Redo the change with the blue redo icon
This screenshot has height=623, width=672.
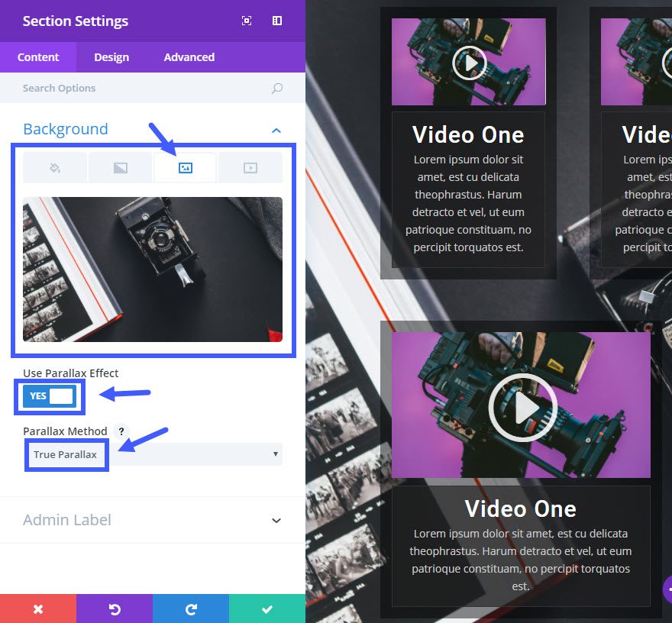pyautogui.click(x=190, y=608)
